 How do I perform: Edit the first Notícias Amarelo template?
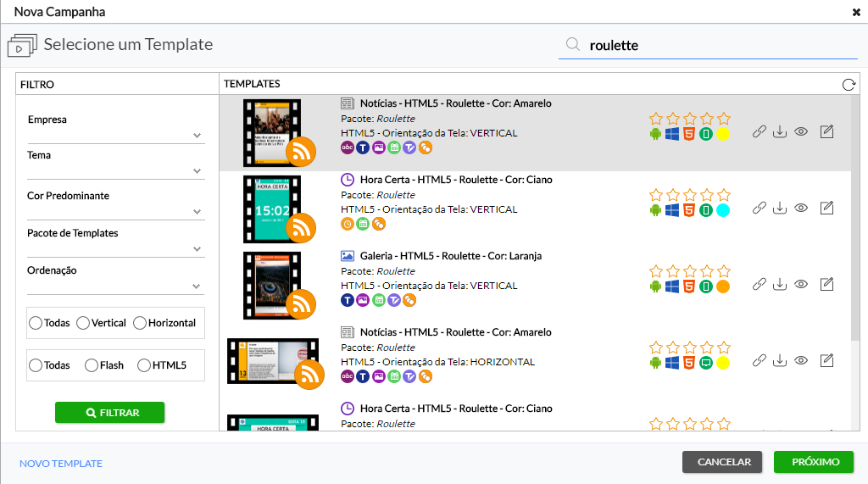pos(827,132)
